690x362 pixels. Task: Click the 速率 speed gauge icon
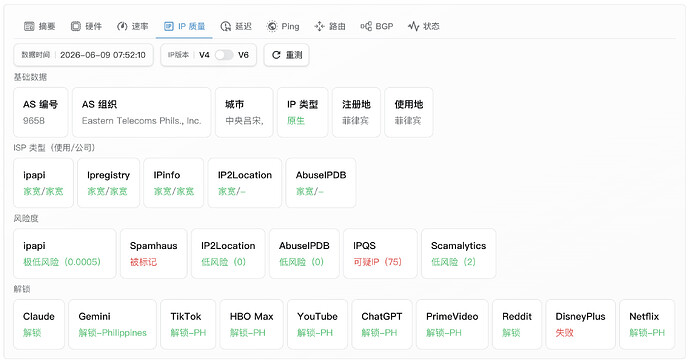point(122,26)
